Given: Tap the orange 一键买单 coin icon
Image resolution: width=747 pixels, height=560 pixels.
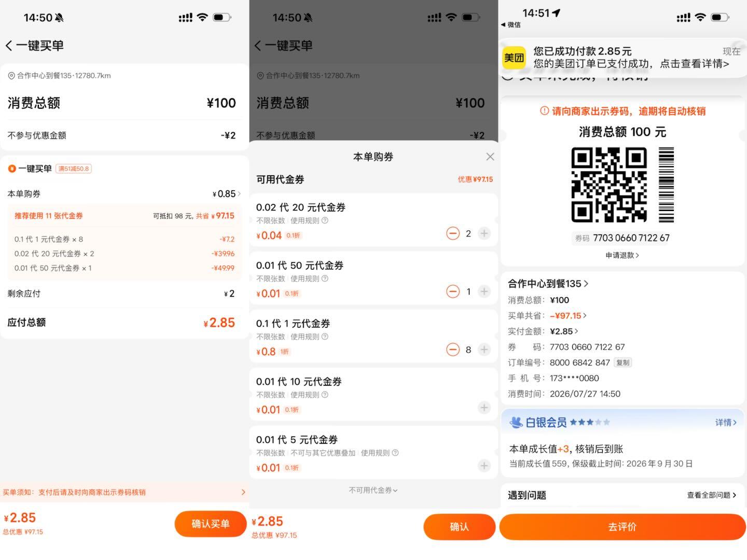Looking at the screenshot, I should point(12,169).
